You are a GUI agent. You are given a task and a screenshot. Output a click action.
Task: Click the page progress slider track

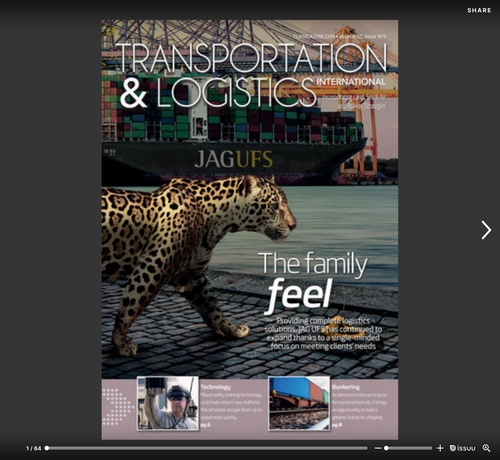(207, 448)
